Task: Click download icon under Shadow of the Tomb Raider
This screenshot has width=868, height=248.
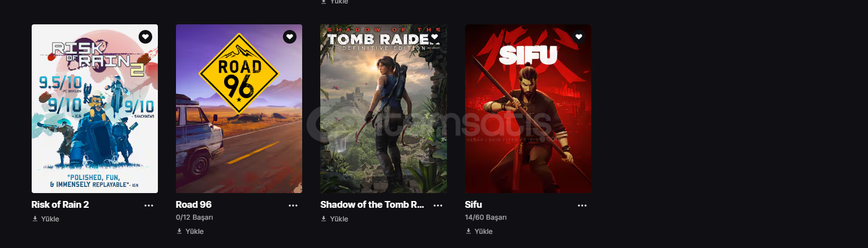Action: pos(324,219)
